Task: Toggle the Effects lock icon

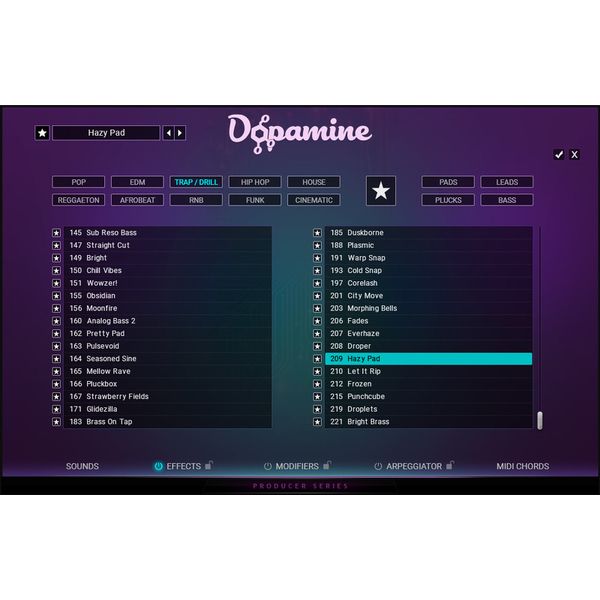Action: (209, 465)
